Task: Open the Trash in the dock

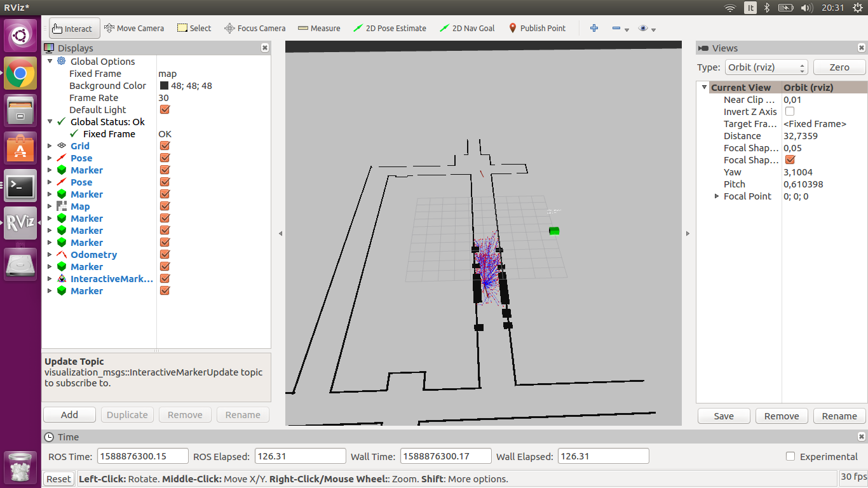Action: [20, 466]
